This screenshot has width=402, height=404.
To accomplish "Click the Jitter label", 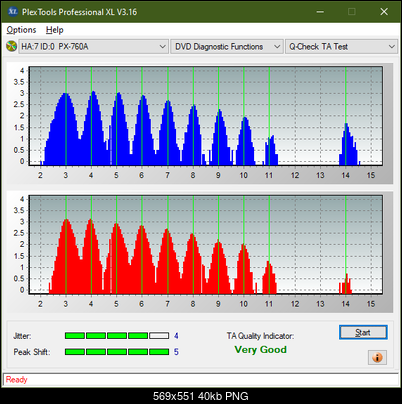I will coord(22,336).
